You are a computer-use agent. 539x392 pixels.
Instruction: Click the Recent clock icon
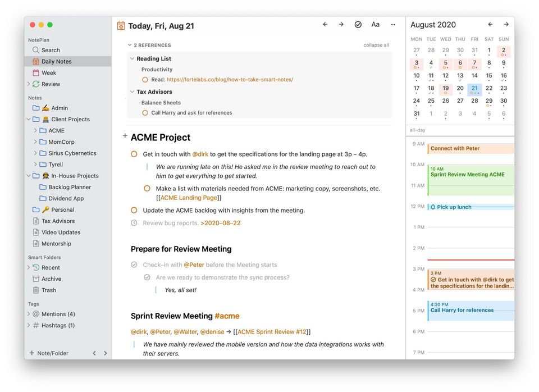pos(36,267)
